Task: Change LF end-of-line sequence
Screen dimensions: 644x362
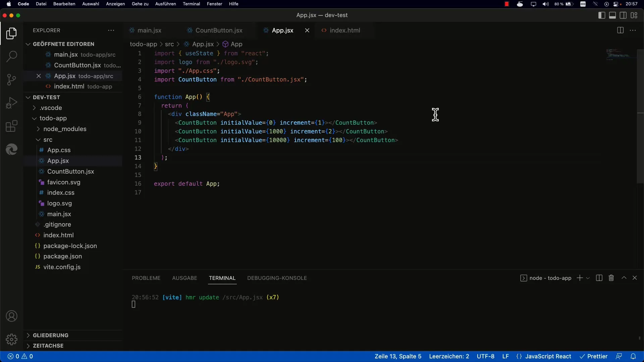Action: click(505, 356)
